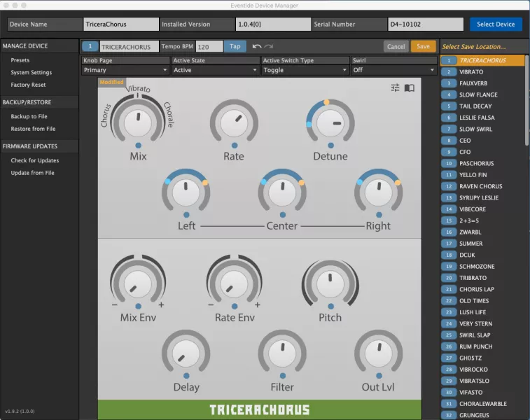Viewport: 530px width, 420px height.
Task: Click preset number badge 8 for CEO
Action: pos(449,141)
